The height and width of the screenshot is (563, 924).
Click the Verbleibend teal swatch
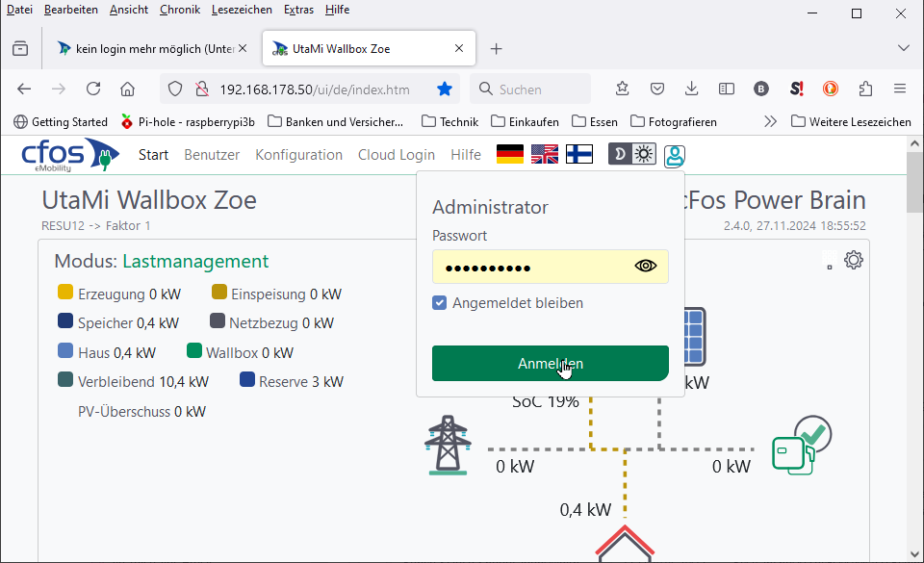tap(65, 380)
